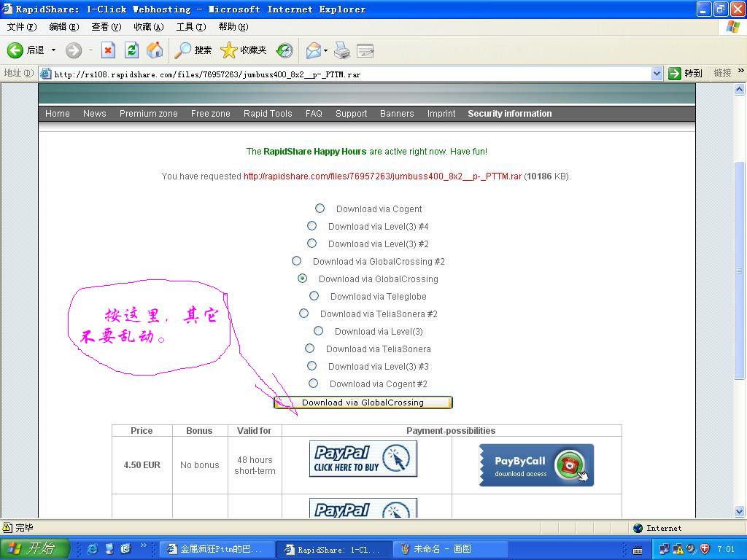Click the warning network icon in the system tray
Screen dimensions: 747x560
[678, 548]
